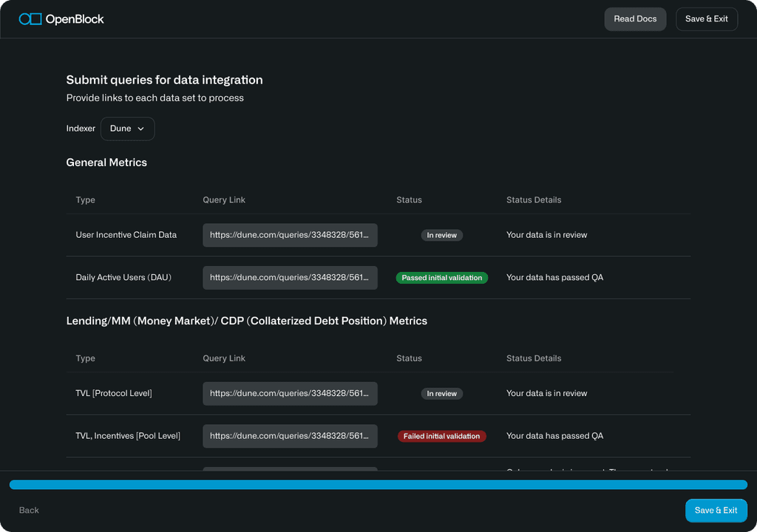Open the Read Docs page
The width and height of the screenshot is (757, 532).
click(x=635, y=18)
